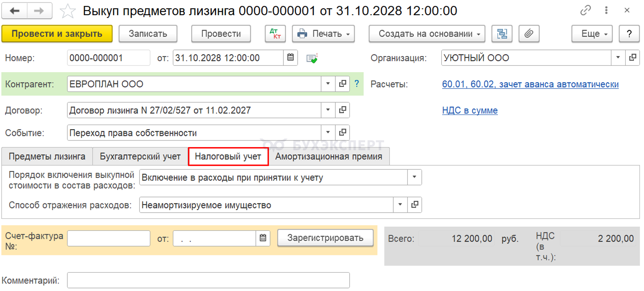Click Неамортизируемое имущество field
This screenshot has width=644, height=291.
(266, 205)
